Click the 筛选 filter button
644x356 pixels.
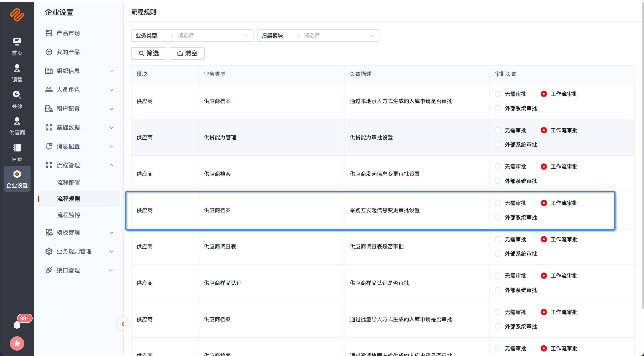click(x=148, y=53)
